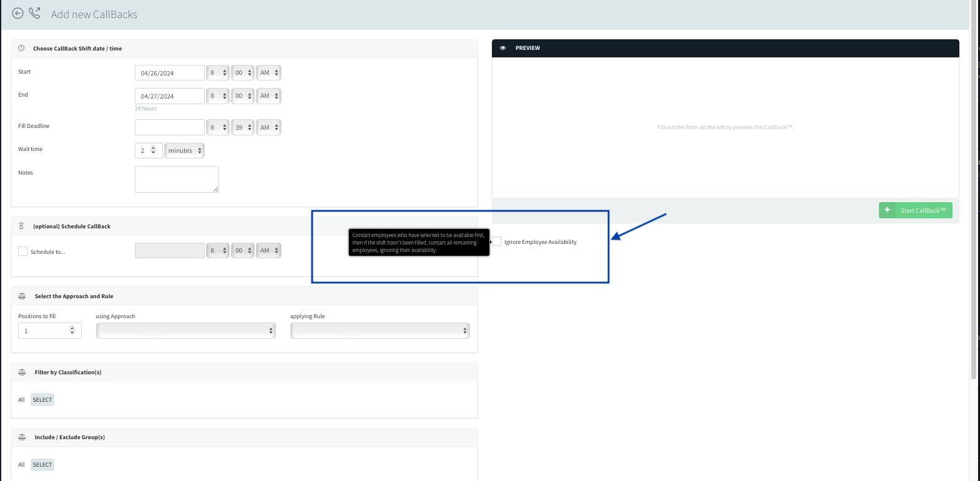Image resolution: width=980 pixels, height=481 pixels.
Task: Open the End hour dropdown
Action: tap(218, 96)
